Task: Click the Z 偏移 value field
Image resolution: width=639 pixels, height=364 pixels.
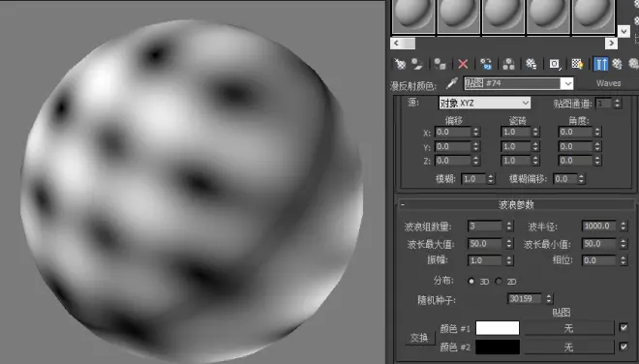Action: pos(453,161)
